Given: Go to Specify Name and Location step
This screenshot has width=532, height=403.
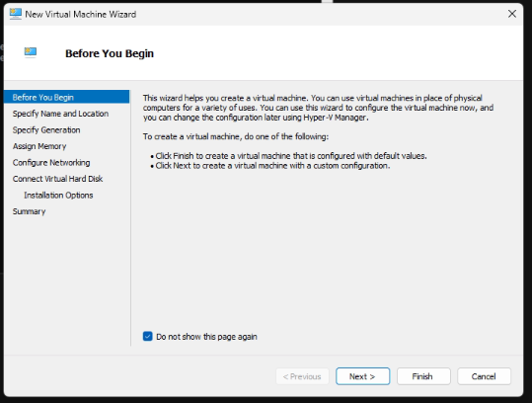Looking at the screenshot, I should [x=60, y=114].
